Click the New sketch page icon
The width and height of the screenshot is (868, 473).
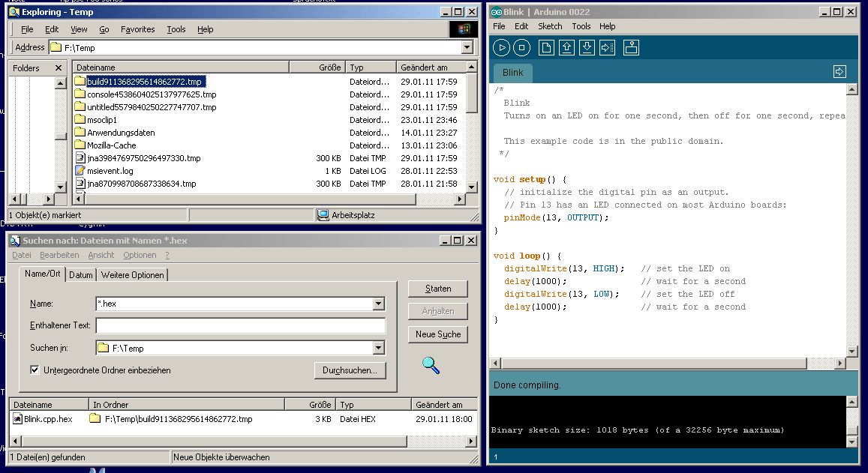pos(546,48)
